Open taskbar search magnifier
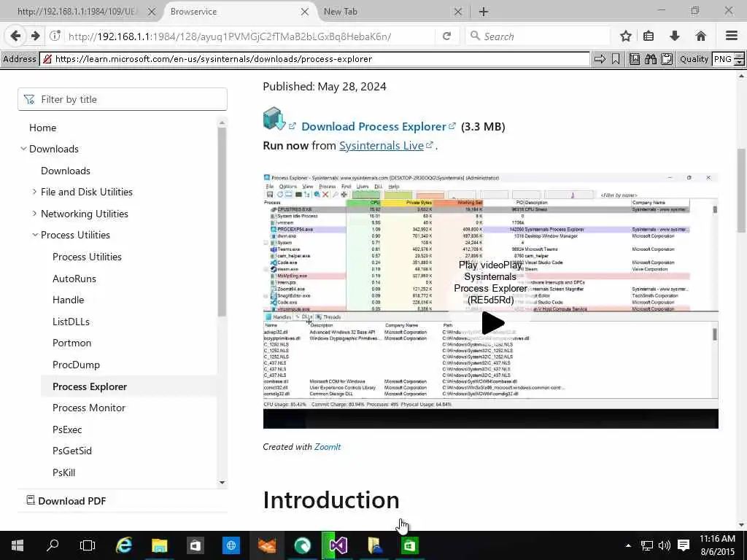This screenshot has width=747, height=560. tap(53, 545)
